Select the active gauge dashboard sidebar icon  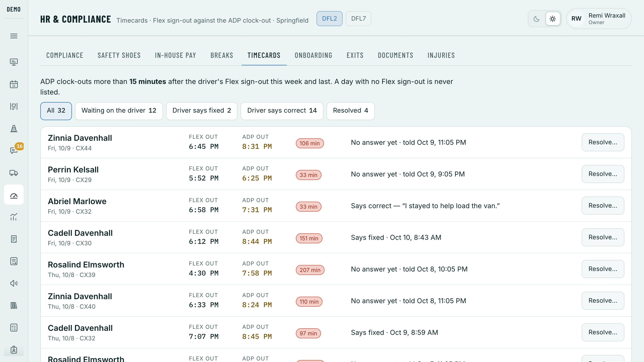click(14, 195)
